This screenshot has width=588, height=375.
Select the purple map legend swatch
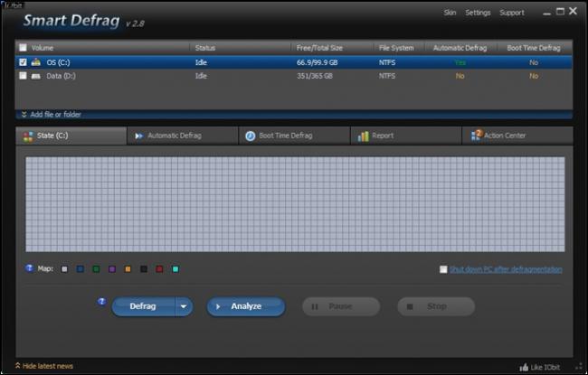112,269
